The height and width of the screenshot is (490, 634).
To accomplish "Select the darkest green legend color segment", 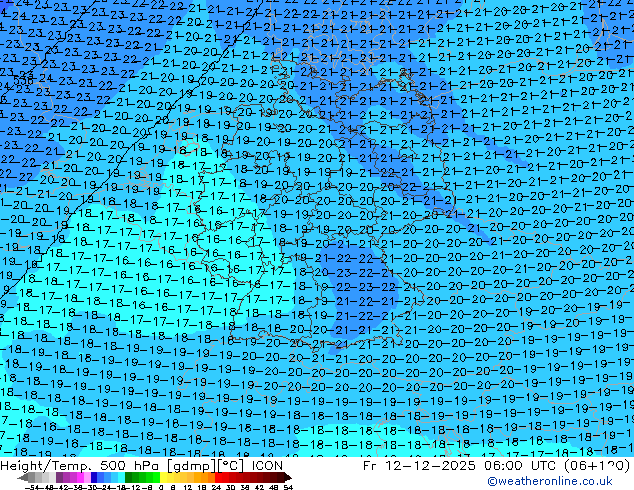I will click(129, 477).
